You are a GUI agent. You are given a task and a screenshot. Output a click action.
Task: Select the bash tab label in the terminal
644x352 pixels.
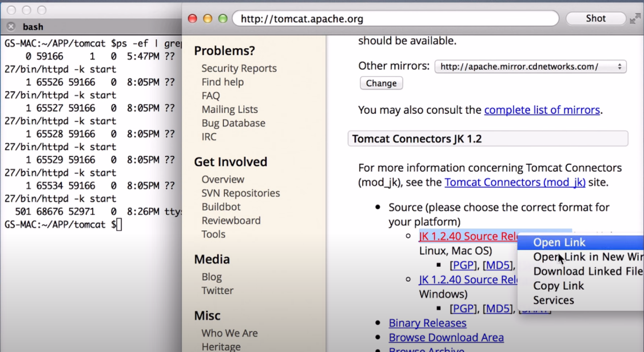pyautogui.click(x=33, y=27)
